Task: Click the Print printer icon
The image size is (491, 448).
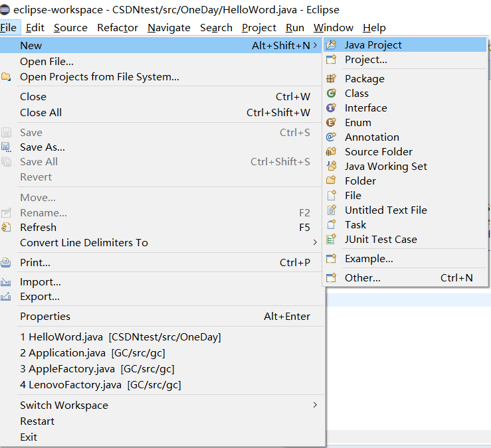Action: coord(6,262)
